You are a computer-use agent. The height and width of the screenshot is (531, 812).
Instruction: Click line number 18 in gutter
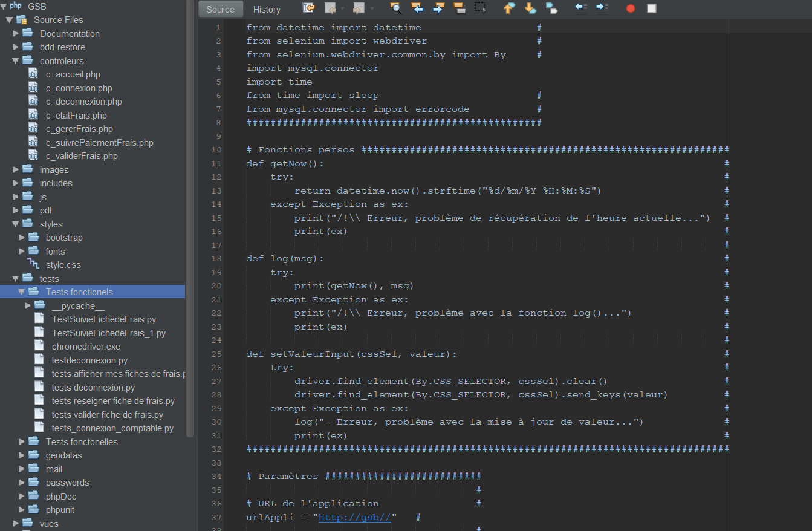pyautogui.click(x=217, y=258)
